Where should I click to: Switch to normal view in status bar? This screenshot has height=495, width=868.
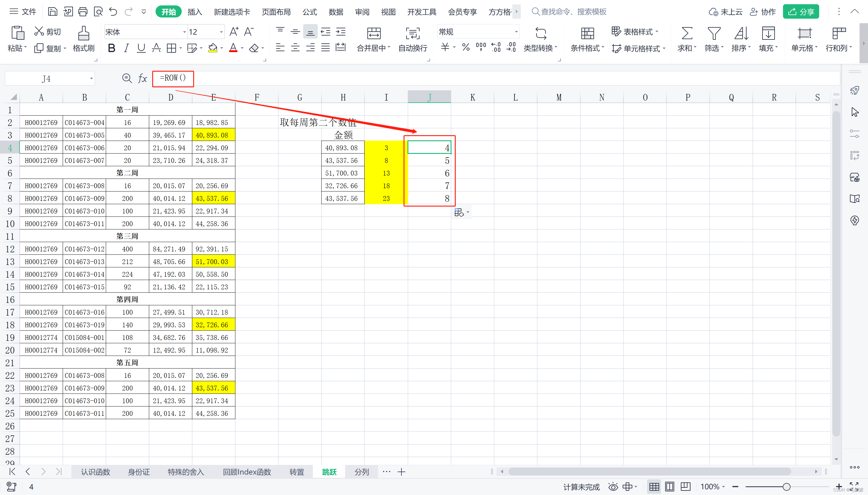654,487
